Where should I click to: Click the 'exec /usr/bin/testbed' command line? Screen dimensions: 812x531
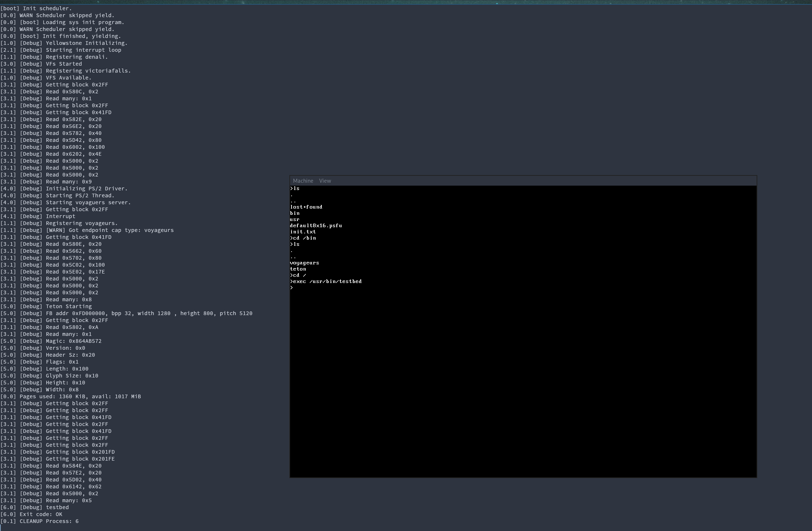click(326, 282)
